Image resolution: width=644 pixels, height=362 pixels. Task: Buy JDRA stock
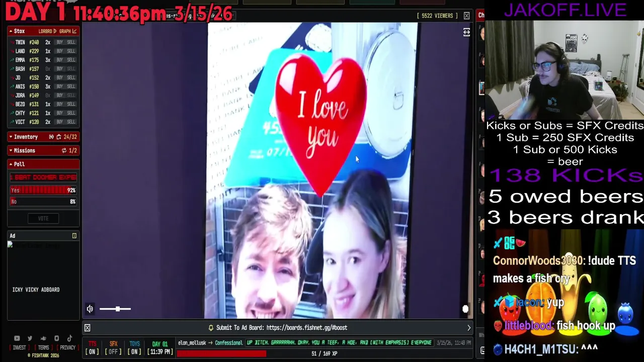coord(59,95)
